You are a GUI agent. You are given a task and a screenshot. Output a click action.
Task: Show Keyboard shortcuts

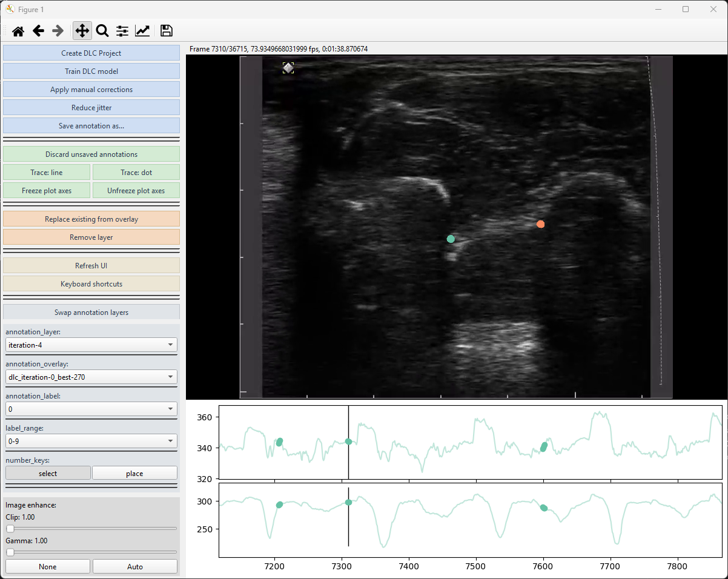[91, 283]
